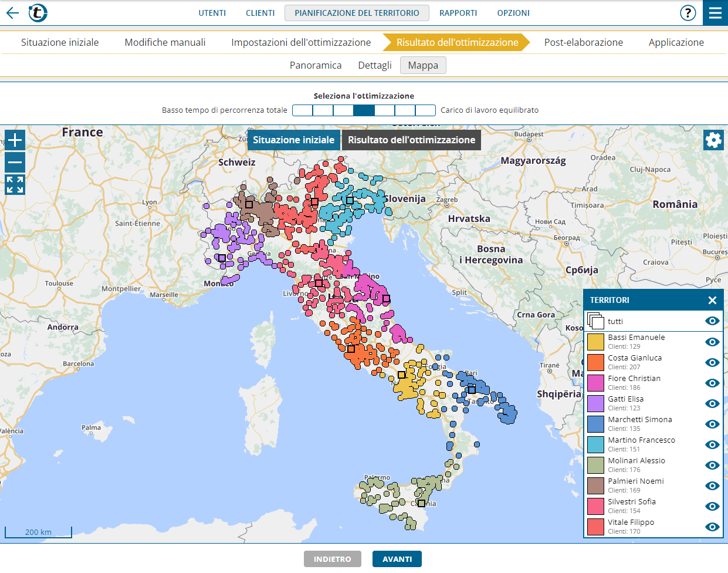The height and width of the screenshot is (573, 728).
Task: Open the hamburger main menu
Action: [x=715, y=13]
